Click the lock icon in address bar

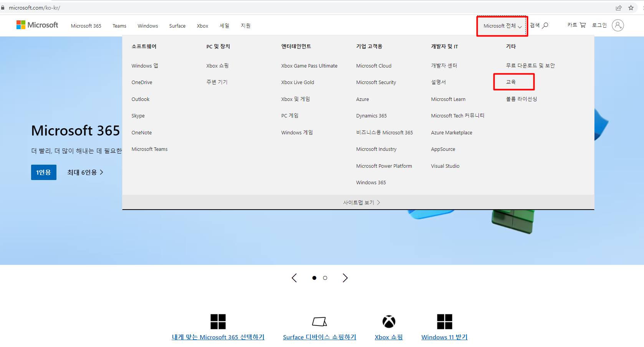click(3, 8)
